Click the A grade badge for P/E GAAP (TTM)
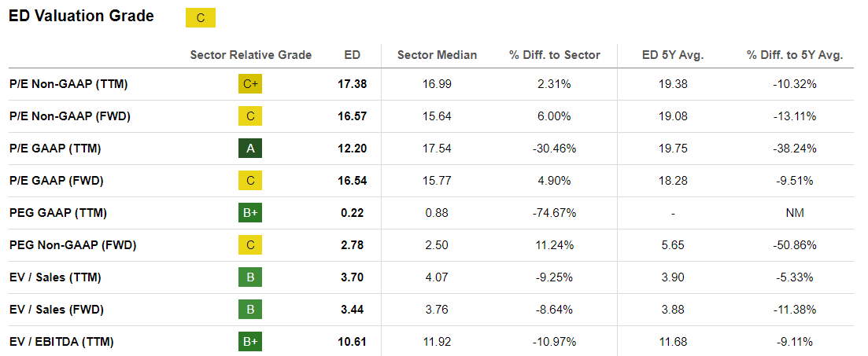The width and height of the screenshot is (868, 356). click(x=250, y=149)
